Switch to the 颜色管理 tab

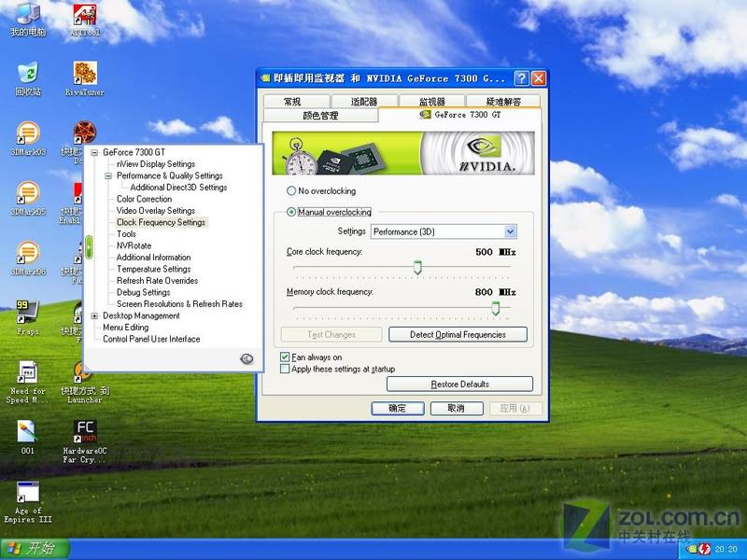320,115
